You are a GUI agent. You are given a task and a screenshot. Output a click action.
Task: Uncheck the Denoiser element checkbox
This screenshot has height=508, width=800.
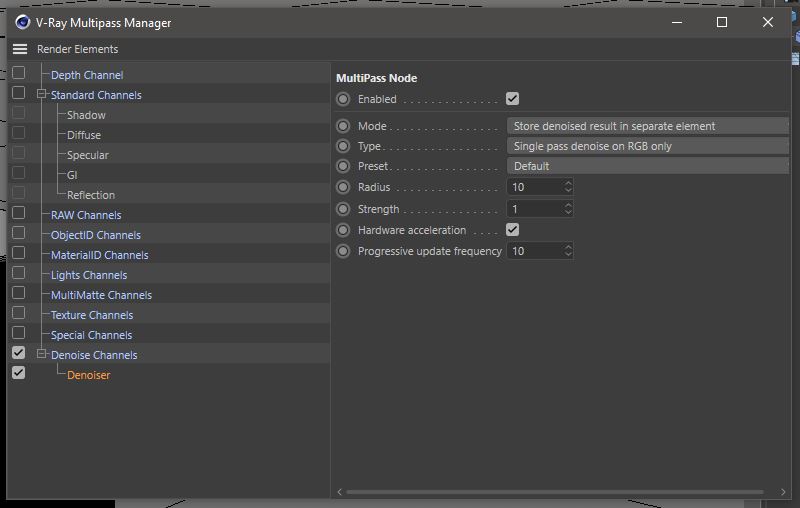pyautogui.click(x=18, y=373)
